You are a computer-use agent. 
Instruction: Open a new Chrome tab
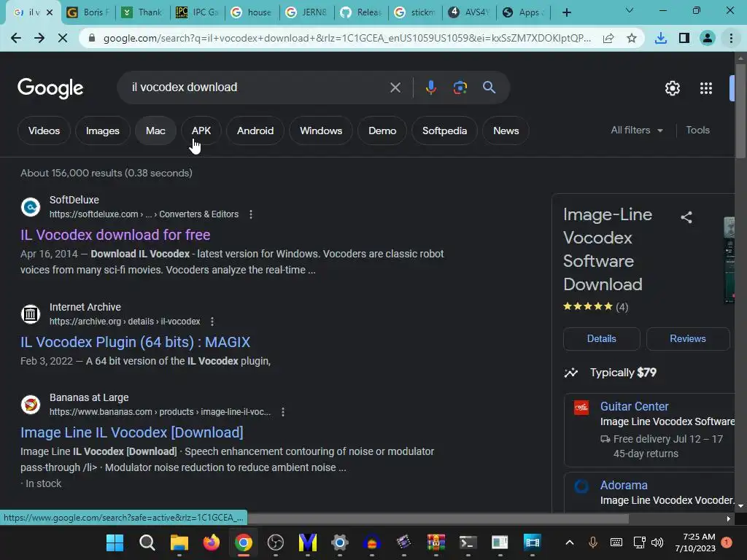click(566, 12)
